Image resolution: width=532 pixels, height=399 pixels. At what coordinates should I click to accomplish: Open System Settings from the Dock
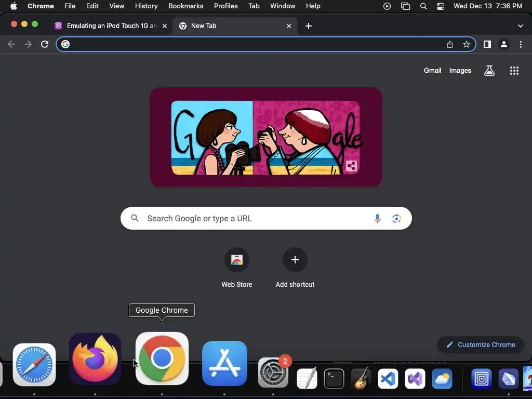pyautogui.click(x=273, y=373)
